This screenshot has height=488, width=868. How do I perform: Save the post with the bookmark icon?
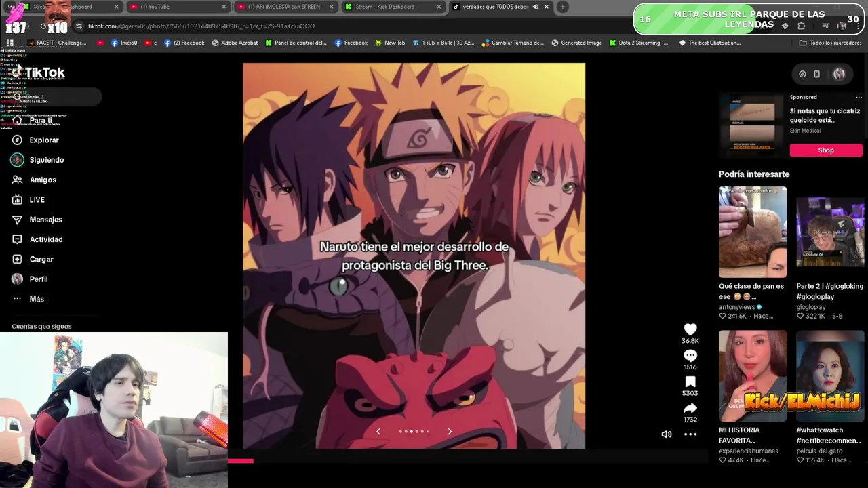pos(690,382)
